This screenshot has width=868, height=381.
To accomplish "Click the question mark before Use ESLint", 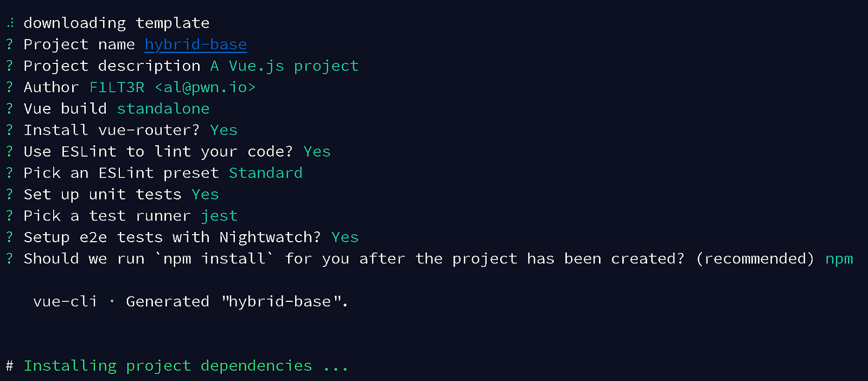I will pos(9,152).
